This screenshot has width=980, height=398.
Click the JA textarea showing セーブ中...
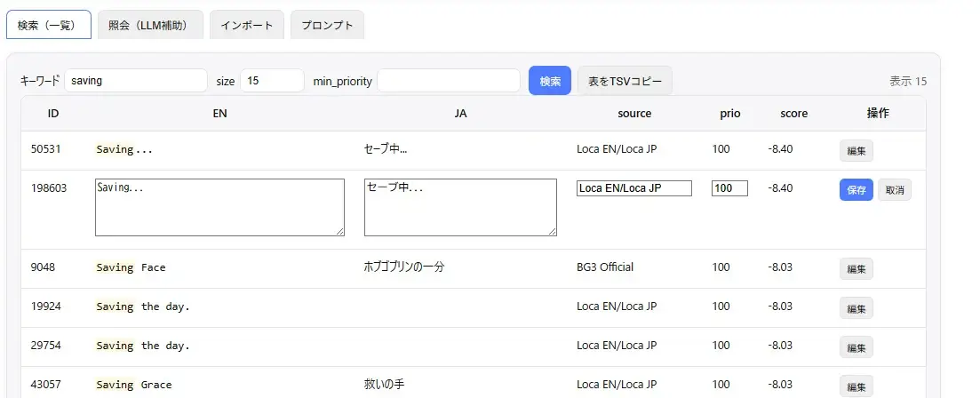(460, 207)
